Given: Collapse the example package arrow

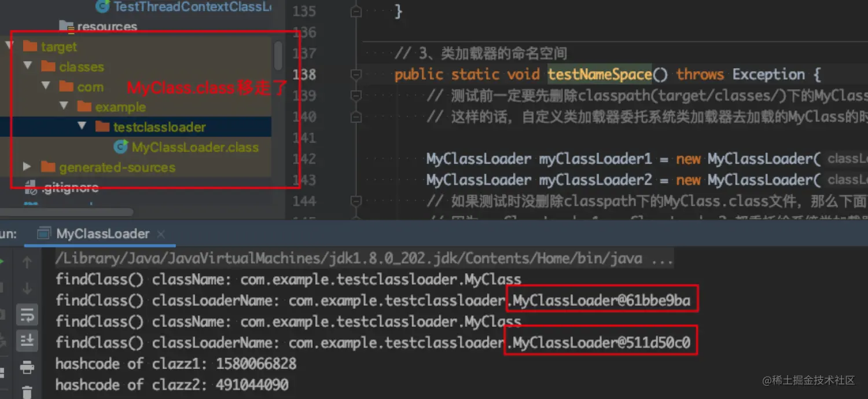Looking at the screenshot, I should pyautogui.click(x=64, y=106).
